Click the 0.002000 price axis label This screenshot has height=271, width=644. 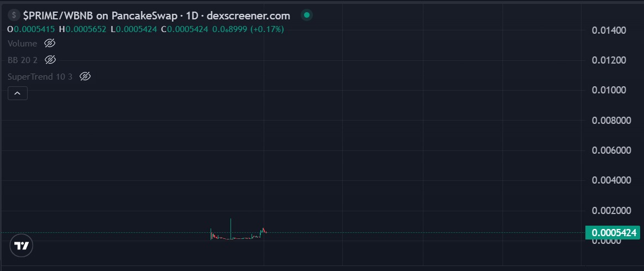(611, 210)
